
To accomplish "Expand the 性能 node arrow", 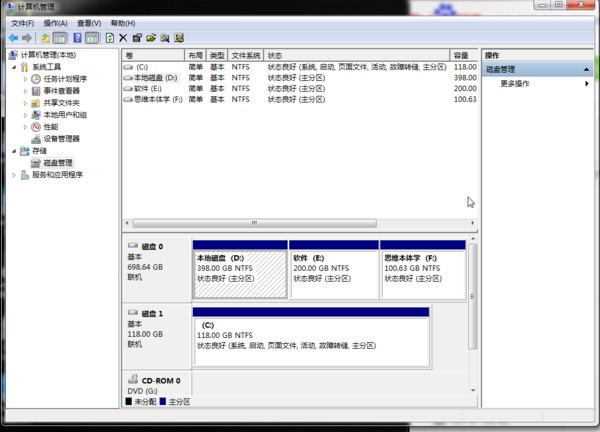I will (x=25, y=127).
